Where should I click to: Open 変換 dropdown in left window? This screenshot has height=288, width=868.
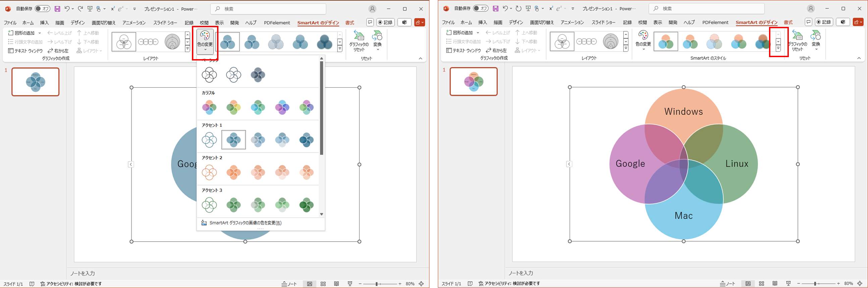point(377,41)
